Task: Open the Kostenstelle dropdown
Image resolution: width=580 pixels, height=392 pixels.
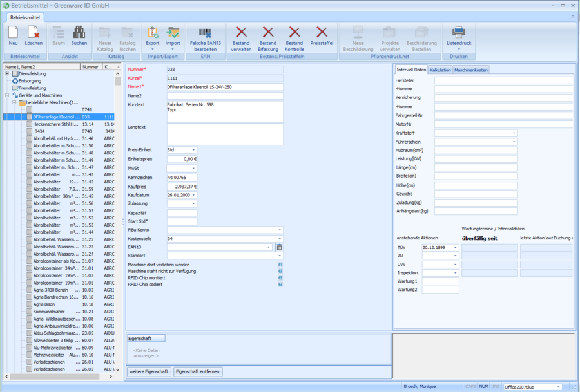Action: coord(280,239)
